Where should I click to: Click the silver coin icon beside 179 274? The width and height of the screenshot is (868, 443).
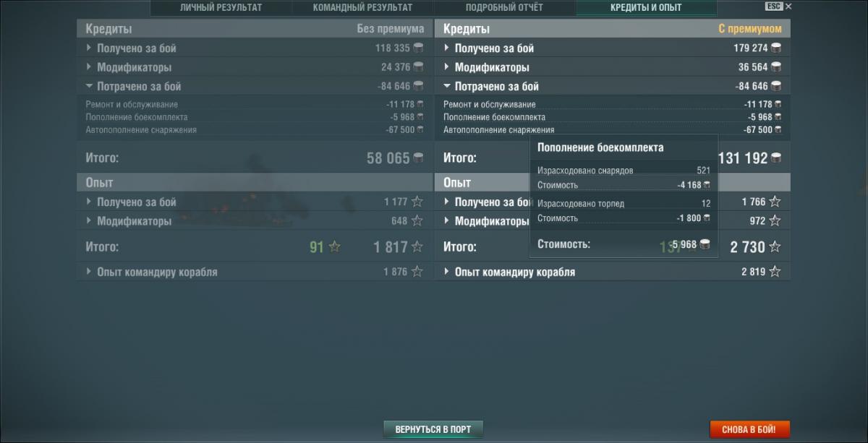(775, 48)
